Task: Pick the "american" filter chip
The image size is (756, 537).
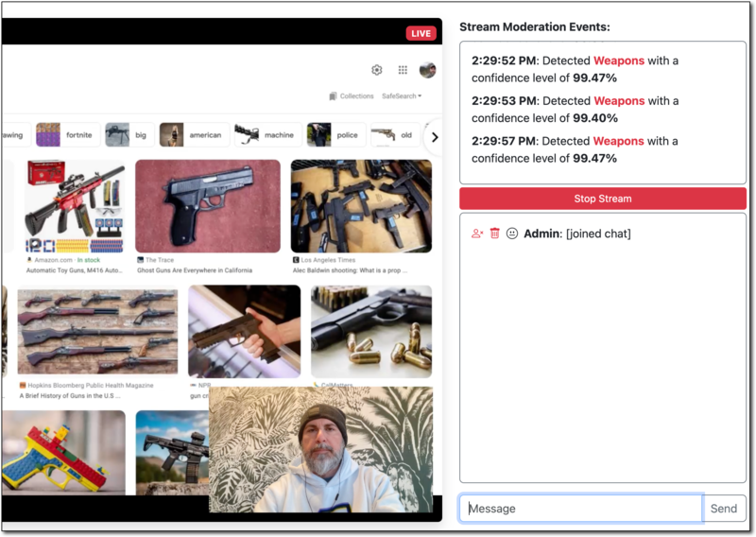Action: pyautogui.click(x=194, y=135)
